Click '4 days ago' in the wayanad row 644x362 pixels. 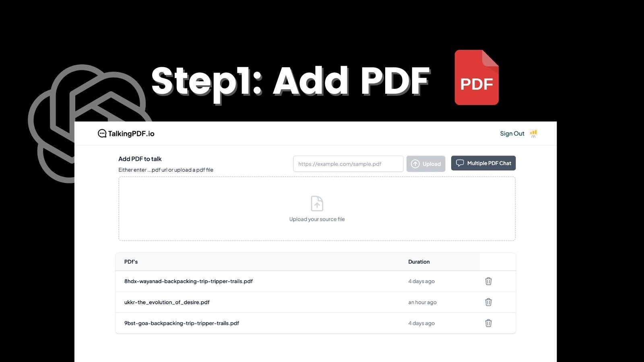tap(421, 281)
